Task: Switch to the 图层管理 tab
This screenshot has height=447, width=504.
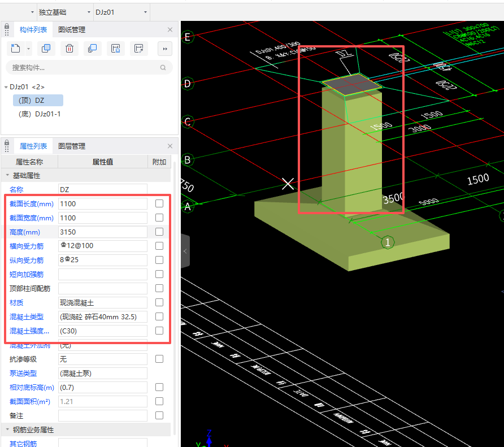Action: point(72,146)
